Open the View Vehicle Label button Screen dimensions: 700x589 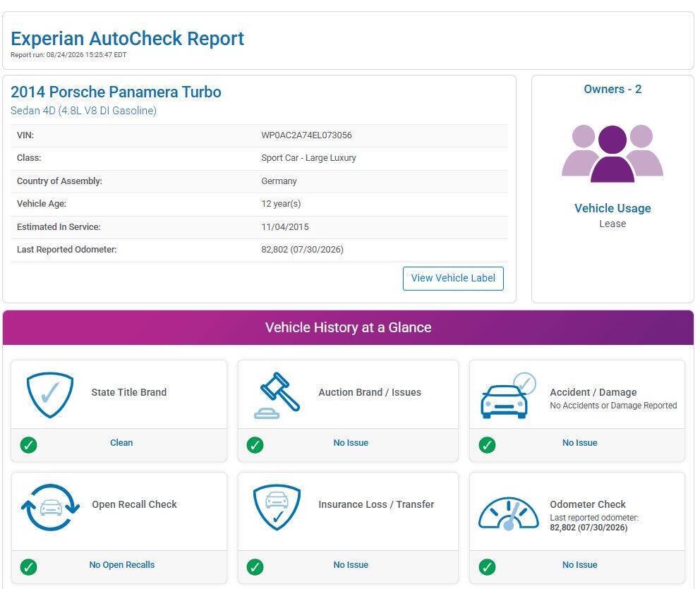[x=453, y=279]
